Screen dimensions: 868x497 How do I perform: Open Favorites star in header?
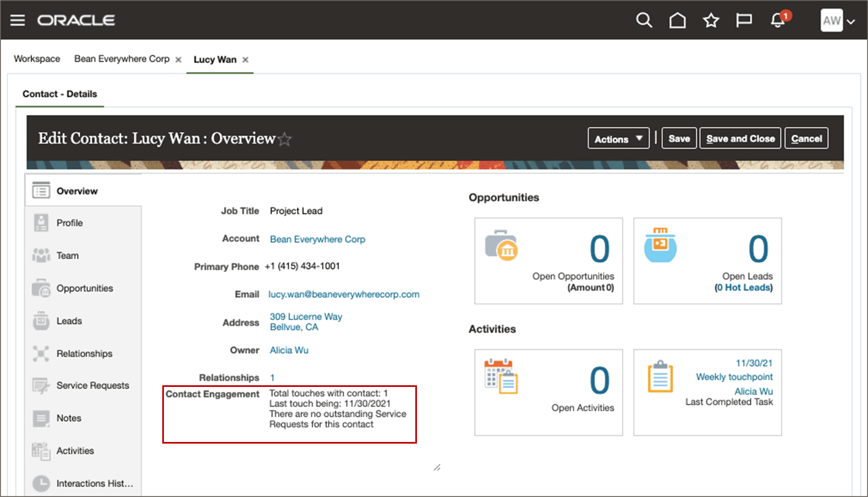(x=711, y=20)
